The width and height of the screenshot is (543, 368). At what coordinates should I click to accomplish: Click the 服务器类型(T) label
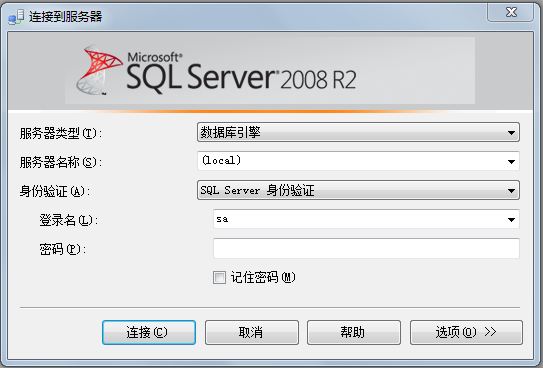coord(61,133)
